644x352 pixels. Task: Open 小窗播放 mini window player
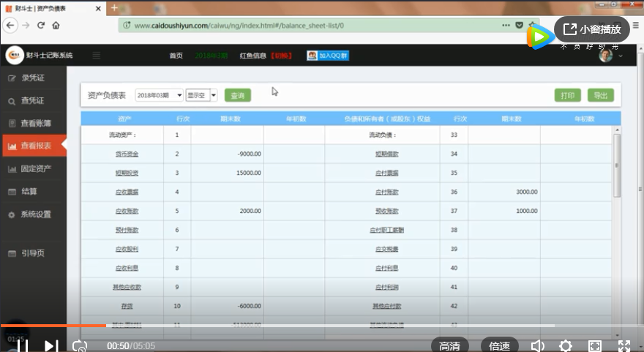(x=592, y=29)
